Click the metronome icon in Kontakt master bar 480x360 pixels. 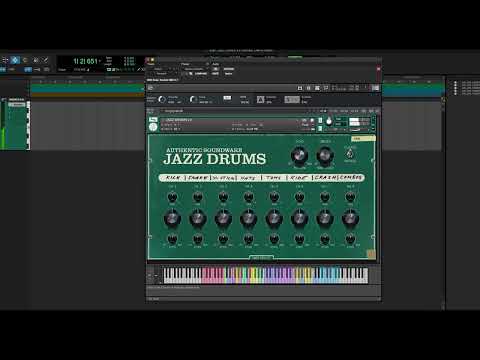tap(260, 99)
